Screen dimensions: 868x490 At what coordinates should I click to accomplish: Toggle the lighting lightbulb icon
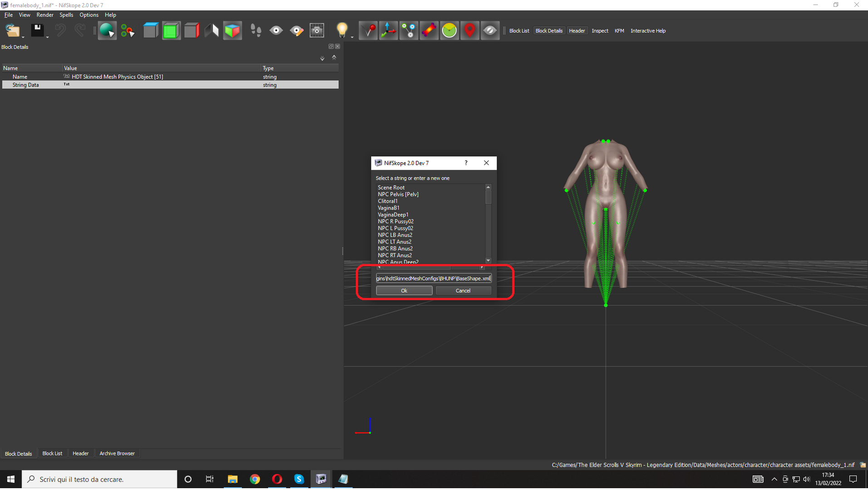(342, 30)
